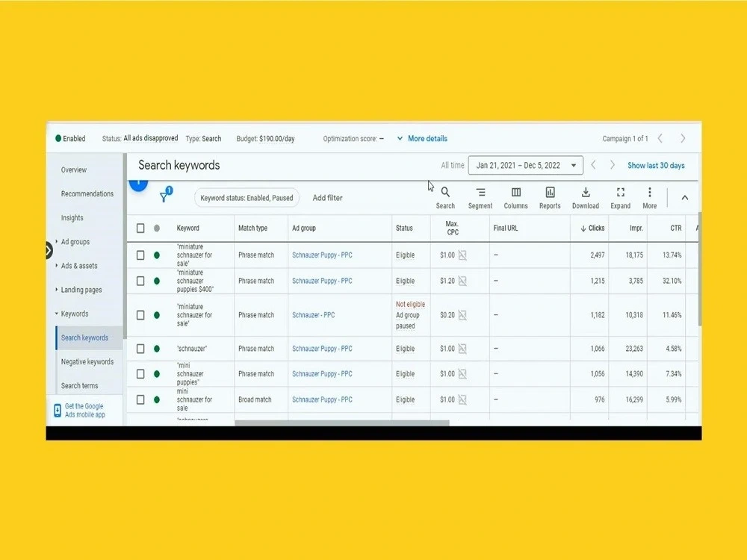Open Search terms in sidebar

pyautogui.click(x=79, y=386)
